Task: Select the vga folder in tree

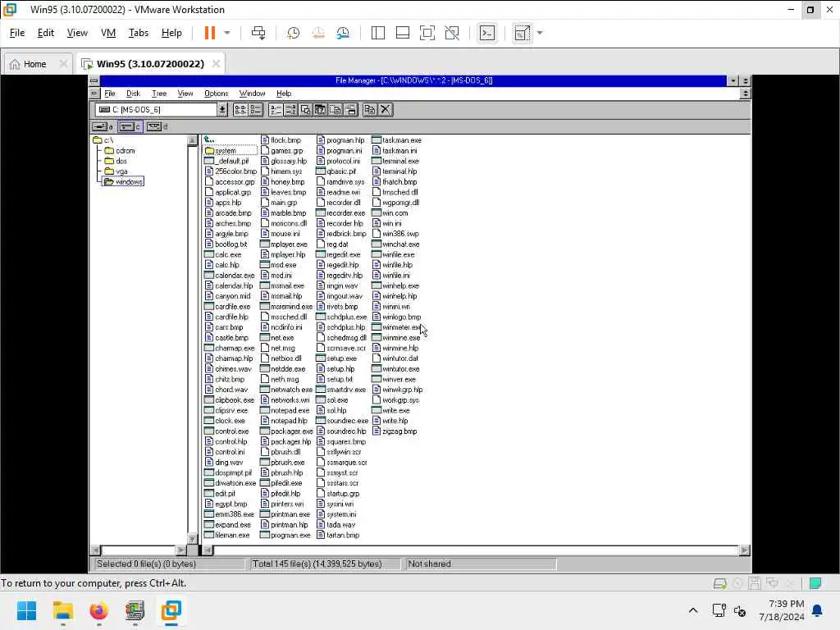Action: tap(116, 171)
